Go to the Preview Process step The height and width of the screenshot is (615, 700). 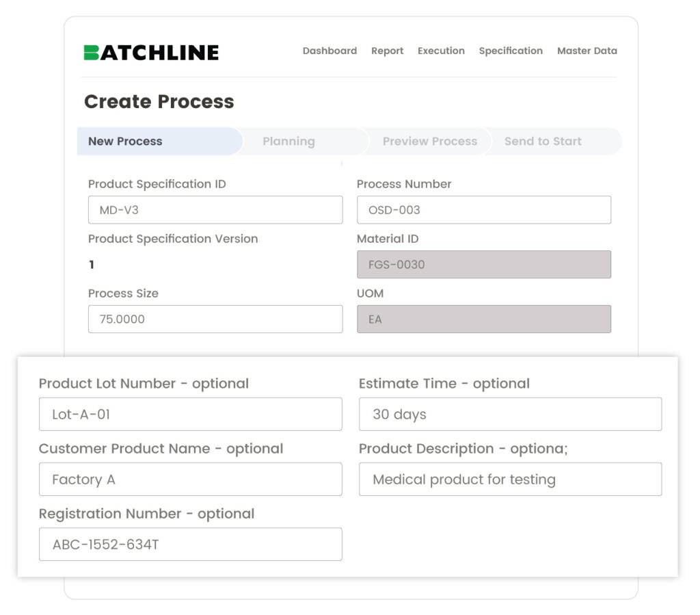tap(429, 142)
